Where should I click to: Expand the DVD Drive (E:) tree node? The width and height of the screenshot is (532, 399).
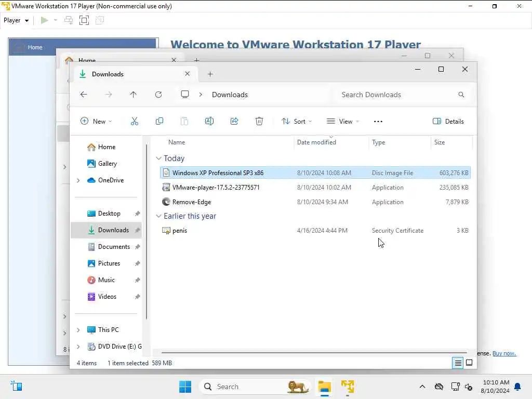click(78, 347)
